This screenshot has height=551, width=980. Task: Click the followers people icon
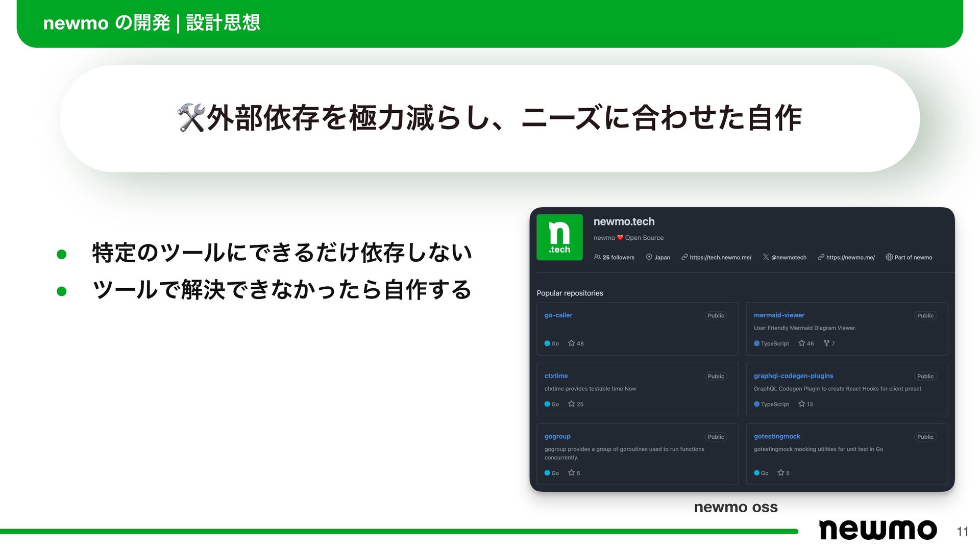coord(597,257)
